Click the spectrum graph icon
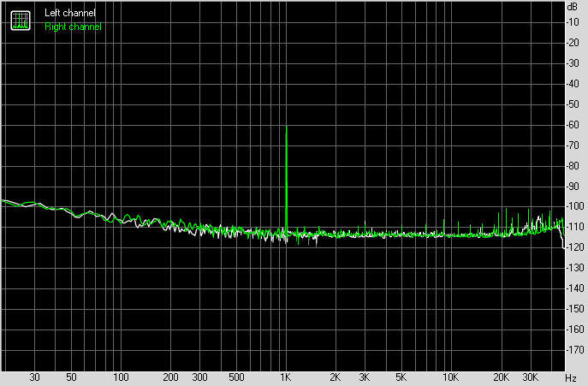Viewport: 588px width, 386px height. pos(21,21)
